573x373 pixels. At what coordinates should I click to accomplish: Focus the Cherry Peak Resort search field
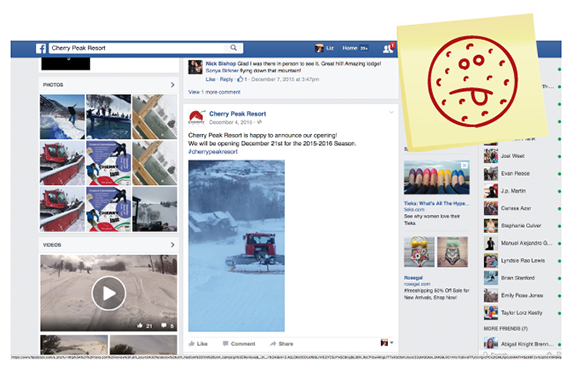[146, 48]
